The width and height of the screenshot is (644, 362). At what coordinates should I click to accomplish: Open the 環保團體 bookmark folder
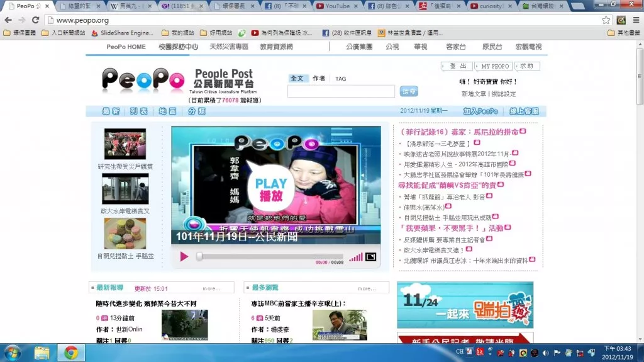click(19, 33)
